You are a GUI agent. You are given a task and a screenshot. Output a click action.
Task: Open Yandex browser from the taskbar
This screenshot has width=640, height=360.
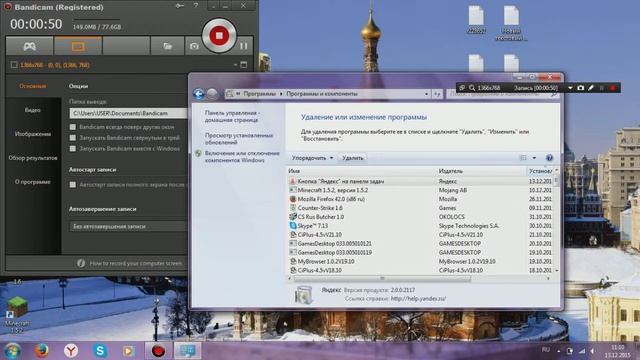pyautogui.click(x=71, y=351)
